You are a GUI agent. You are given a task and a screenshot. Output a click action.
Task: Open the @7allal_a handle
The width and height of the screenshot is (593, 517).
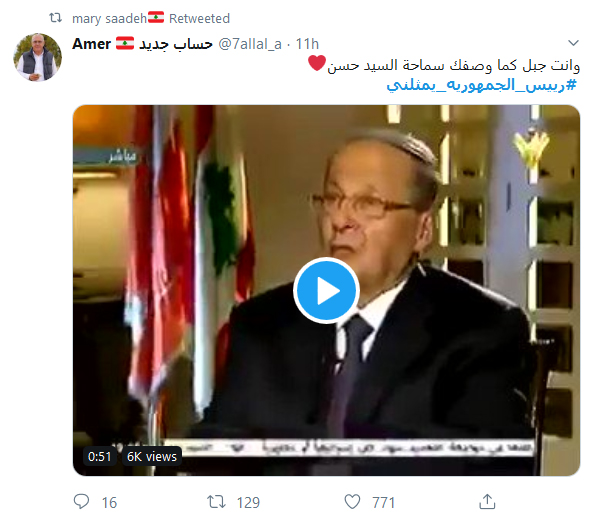click(x=250, y=44)
